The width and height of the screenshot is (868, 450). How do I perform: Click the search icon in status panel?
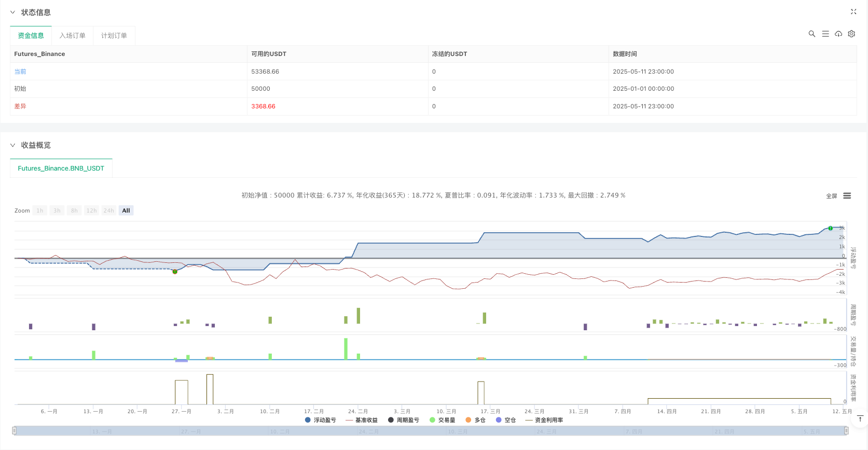click(811, 34)
